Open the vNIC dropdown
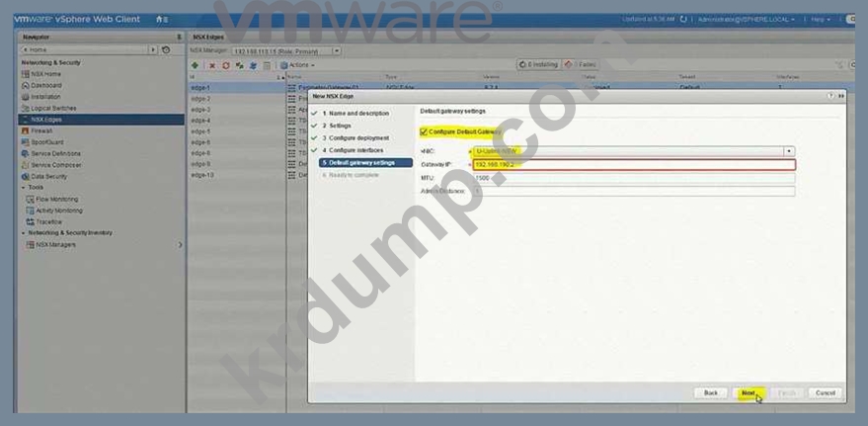Viewport: 868px width, 426px height. pos(788,151)
